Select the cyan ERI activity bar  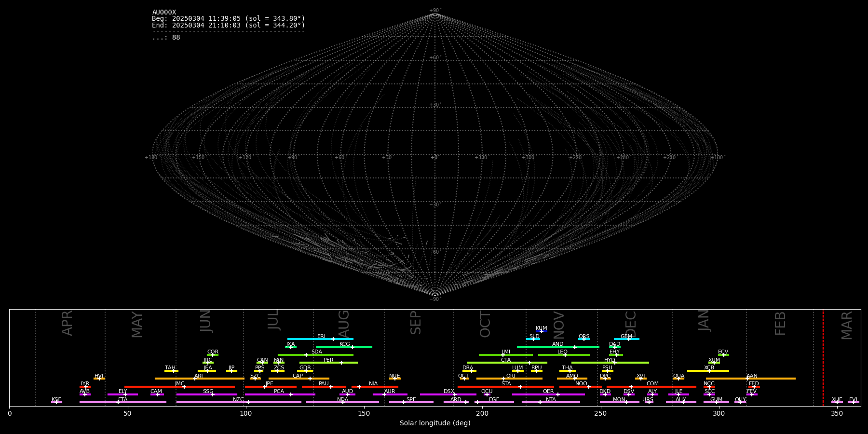(x=320, y=339)
